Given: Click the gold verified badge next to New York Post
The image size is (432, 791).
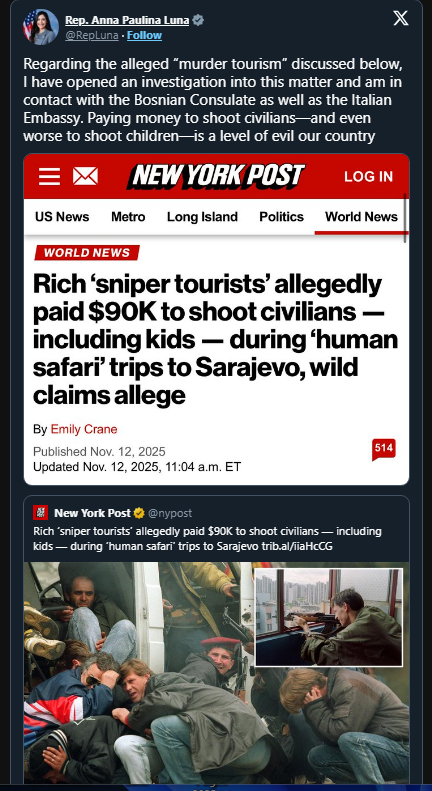Looking at the screenshot, I should point(139,513).
